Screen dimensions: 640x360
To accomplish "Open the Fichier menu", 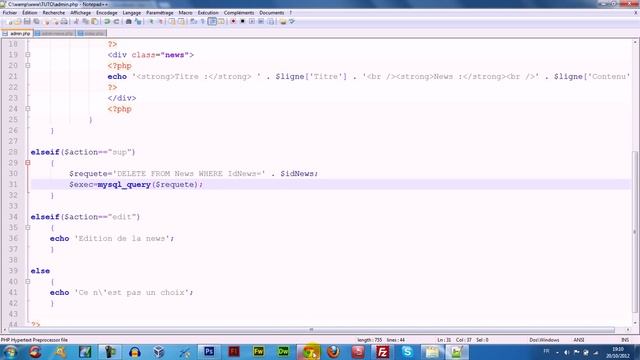I will (x=10, y=13).
